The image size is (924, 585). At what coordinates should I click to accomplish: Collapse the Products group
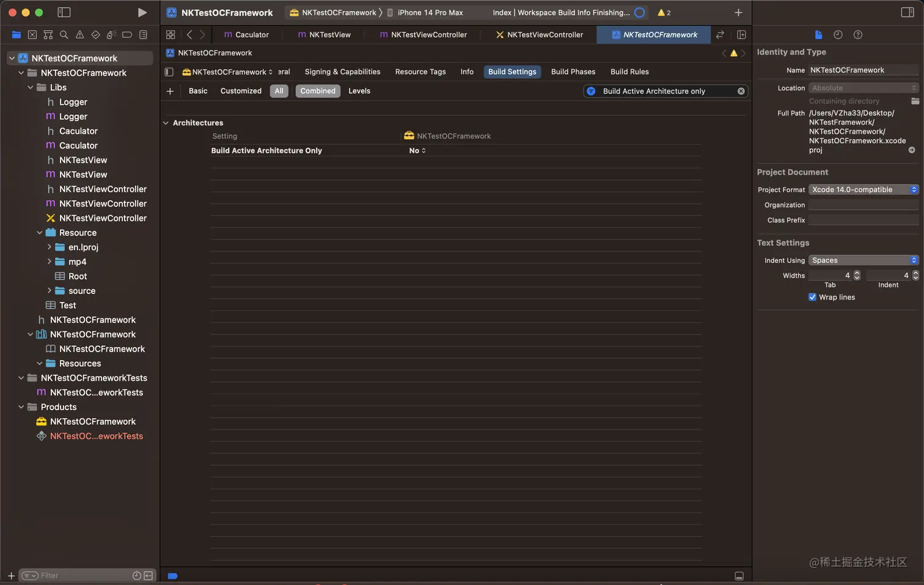[21, 407]
